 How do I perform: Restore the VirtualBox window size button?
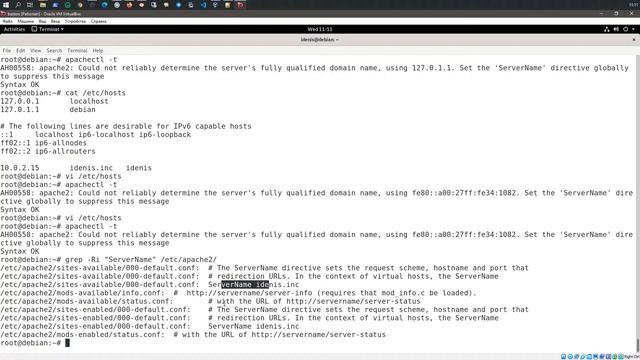616,13
